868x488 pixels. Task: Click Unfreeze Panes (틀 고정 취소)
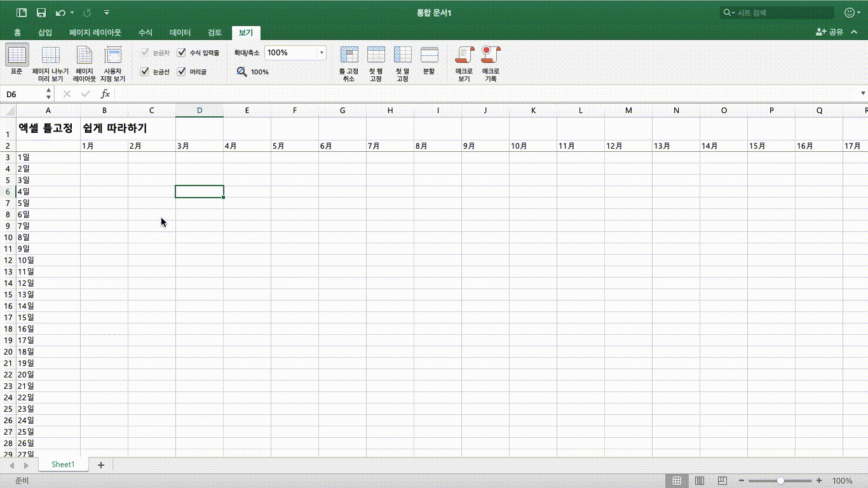[x=349, y=64]
